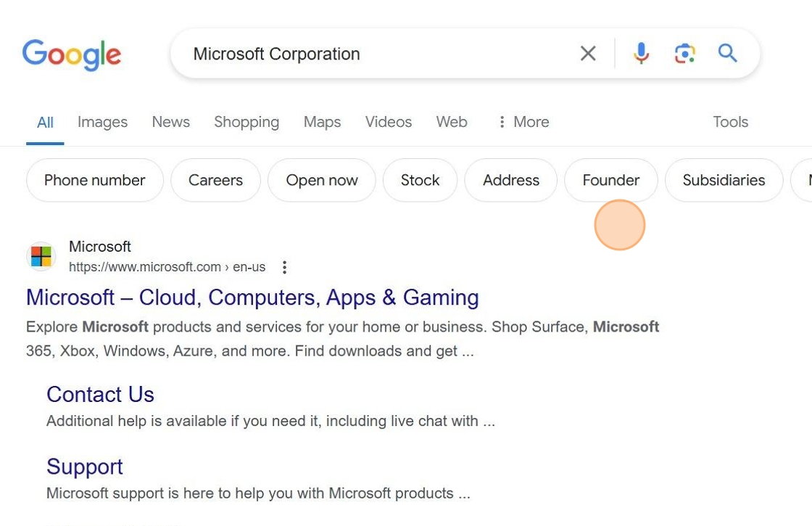The width and height of the screenshot is (812, 526).
Task: Click the Google logo
Action: pos(71,54)
